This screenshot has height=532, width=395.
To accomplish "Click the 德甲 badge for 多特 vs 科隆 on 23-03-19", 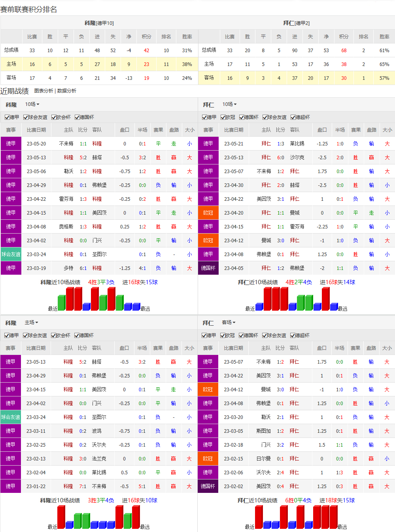I will click(11, 268).
